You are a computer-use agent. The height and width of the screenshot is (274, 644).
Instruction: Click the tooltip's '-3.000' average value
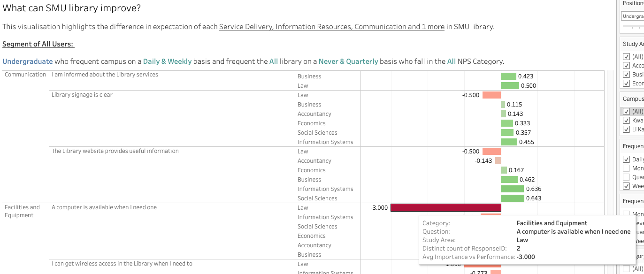pyautogui.click(x=526, y=257)
